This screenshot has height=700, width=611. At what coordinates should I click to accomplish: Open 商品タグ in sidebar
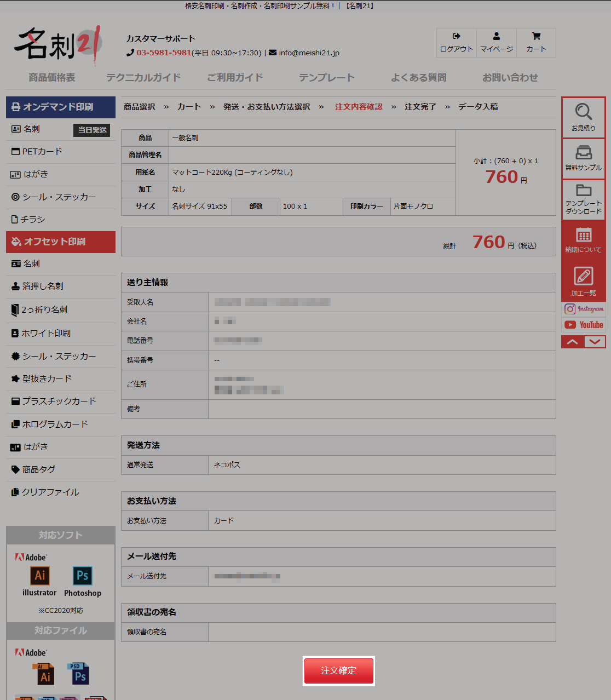(x=61, y=470)
